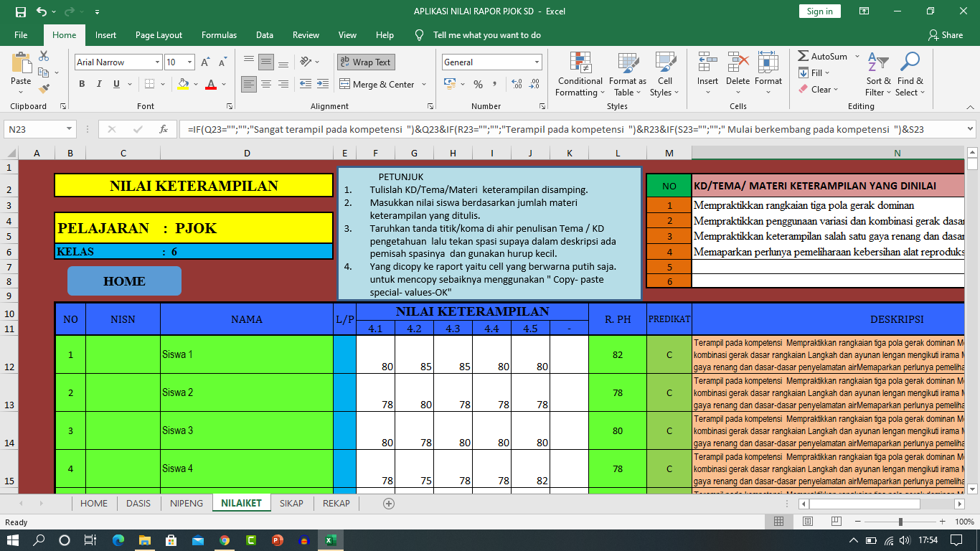Apply bottom vertical align
This screenshot has height=551, width=980.
pos(283,62)
